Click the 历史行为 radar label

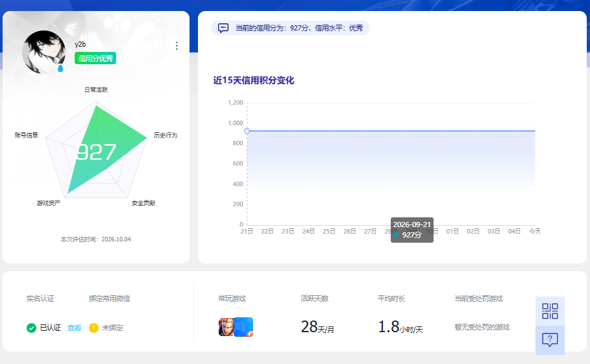166,135
